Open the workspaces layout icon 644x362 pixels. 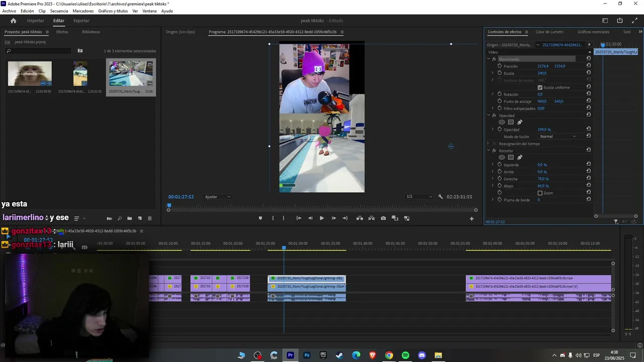point(605,21)
